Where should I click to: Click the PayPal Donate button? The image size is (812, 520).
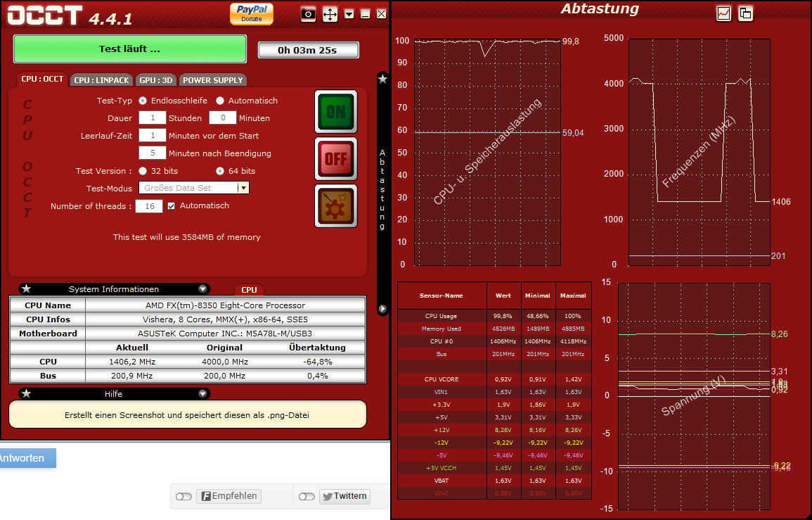pos(251,13)
